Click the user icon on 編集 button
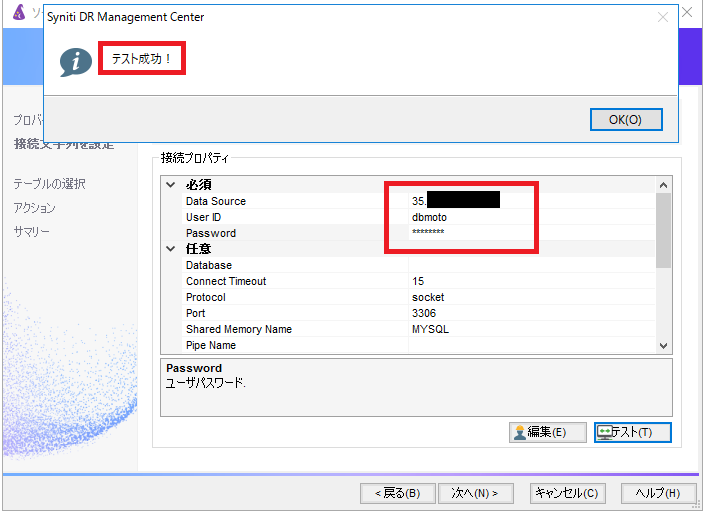The height and width of the screenshot is (519, 706). (520, 433)
